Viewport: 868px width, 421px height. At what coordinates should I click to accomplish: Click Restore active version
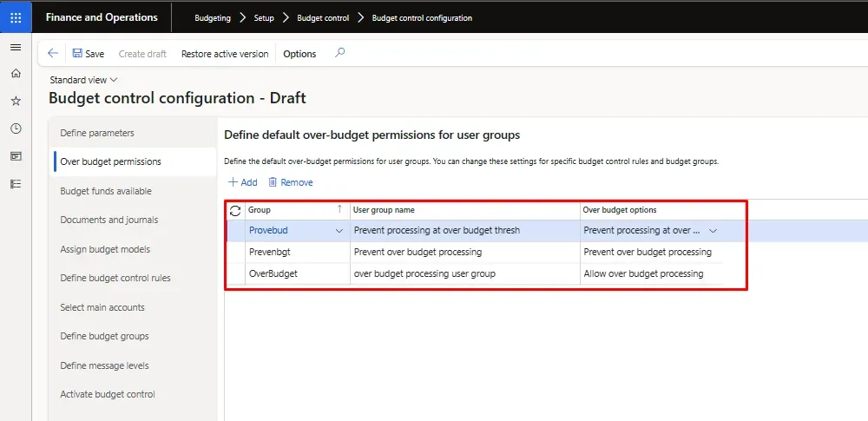(225, 54)
